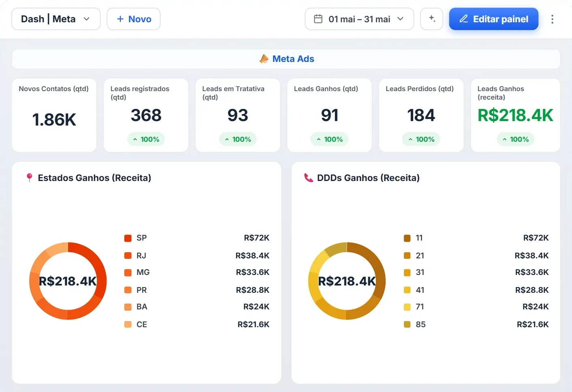Open the three-dot more options menu
Image resolution: width=572 pixels, height=392 pixels.
(552, 19)
